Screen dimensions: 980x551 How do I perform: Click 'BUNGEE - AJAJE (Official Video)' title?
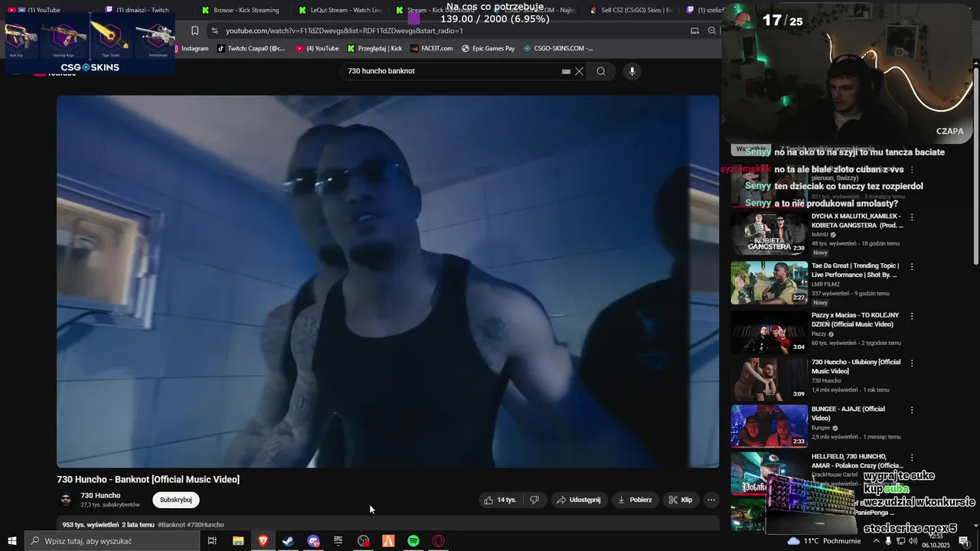point(848,413)
